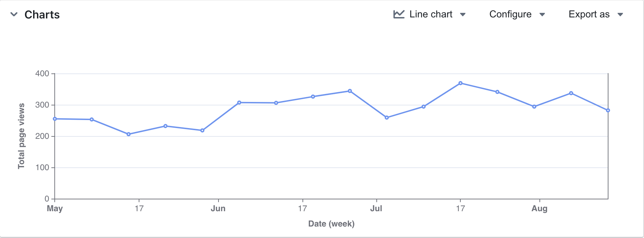The height and width of the screenshot is (238, 644).
Task: Click the data point just after Jul
Action: tap(386, 118)
